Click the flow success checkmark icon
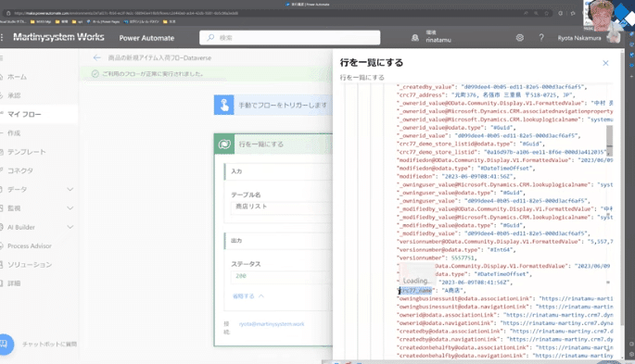This screenshot has height=364, width=635. click(95, 74)
